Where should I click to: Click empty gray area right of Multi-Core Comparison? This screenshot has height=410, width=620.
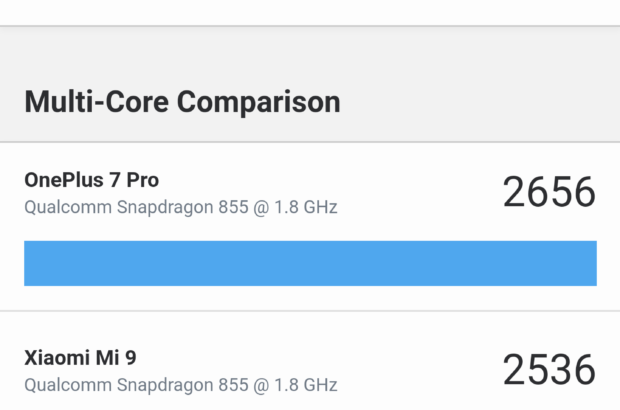coord(480,101)
